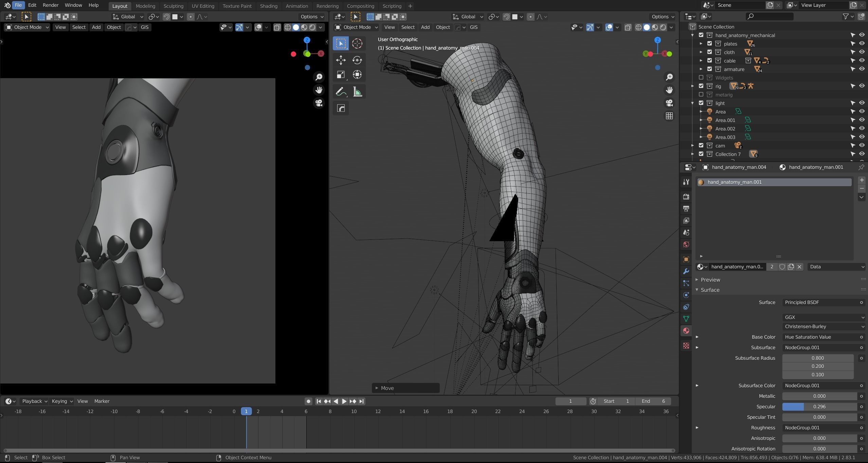Screen dimensions: 868x463
Task: Select the Measure tool in the viewport toolbar
Action: [x=357, y=91]
